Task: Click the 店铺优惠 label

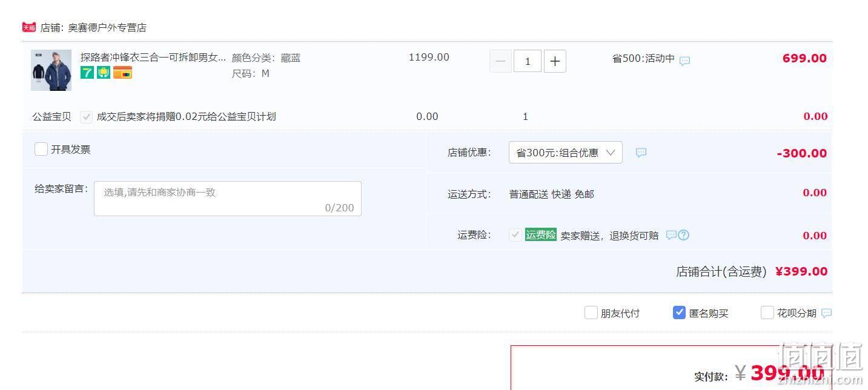Action: pos(469,153)
